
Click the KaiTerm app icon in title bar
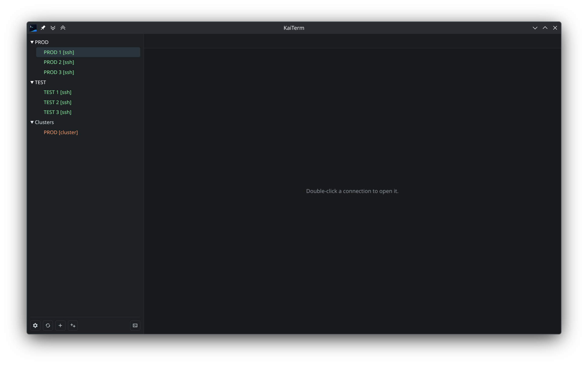(x=33, y=28)
